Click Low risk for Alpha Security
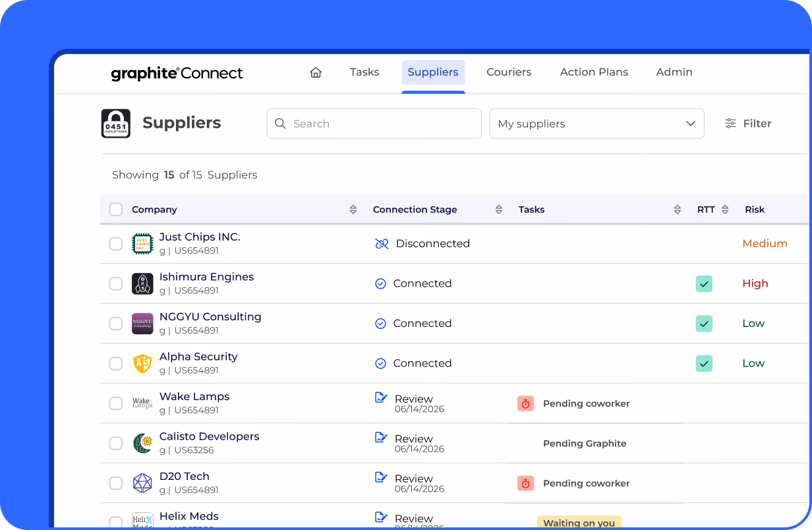 (x=753, y=363)
